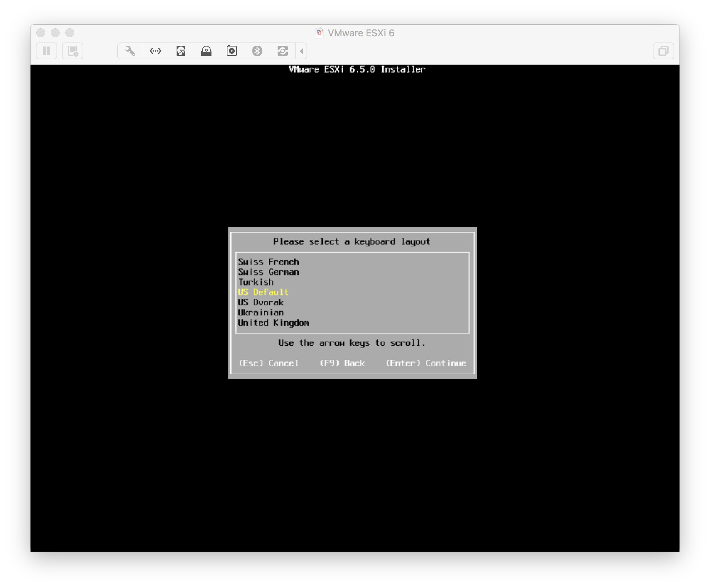The width and height of the screenshot is (710, 588).
Task: Pick the US Dvorak layout
Action: click(x=261, y=302)
